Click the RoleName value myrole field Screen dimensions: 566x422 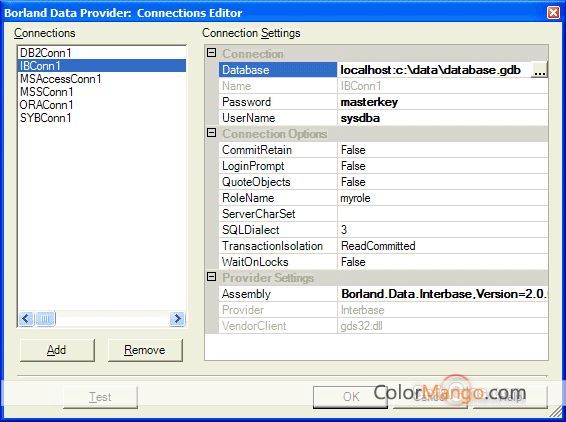point(443,198)
